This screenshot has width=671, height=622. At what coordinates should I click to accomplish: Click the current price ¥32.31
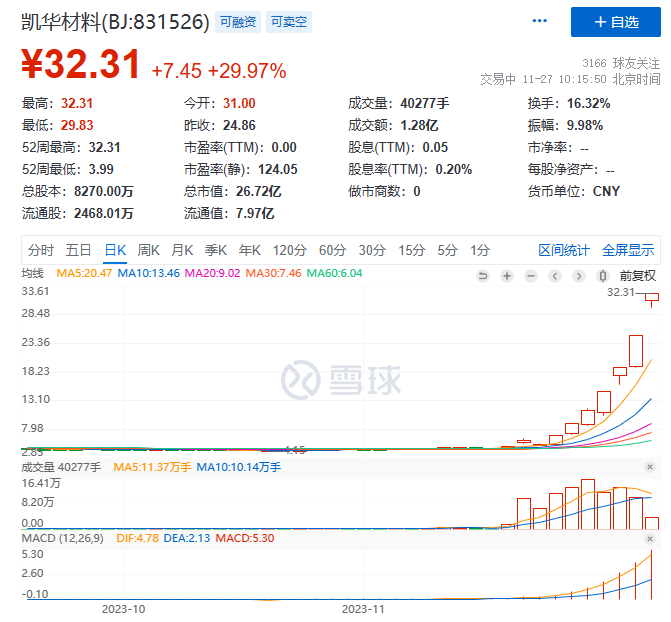coord(80,64)
